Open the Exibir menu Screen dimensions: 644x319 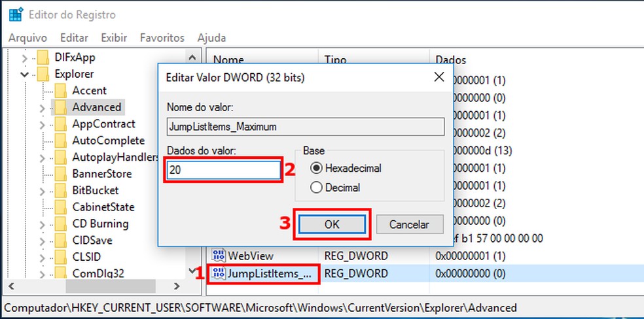tap(114, 38)
